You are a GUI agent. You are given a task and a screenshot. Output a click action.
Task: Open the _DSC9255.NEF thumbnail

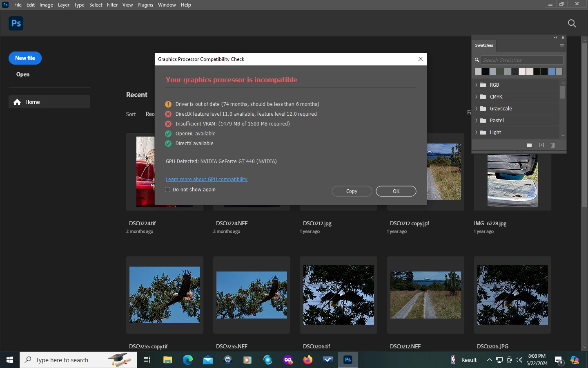point(252,295)
